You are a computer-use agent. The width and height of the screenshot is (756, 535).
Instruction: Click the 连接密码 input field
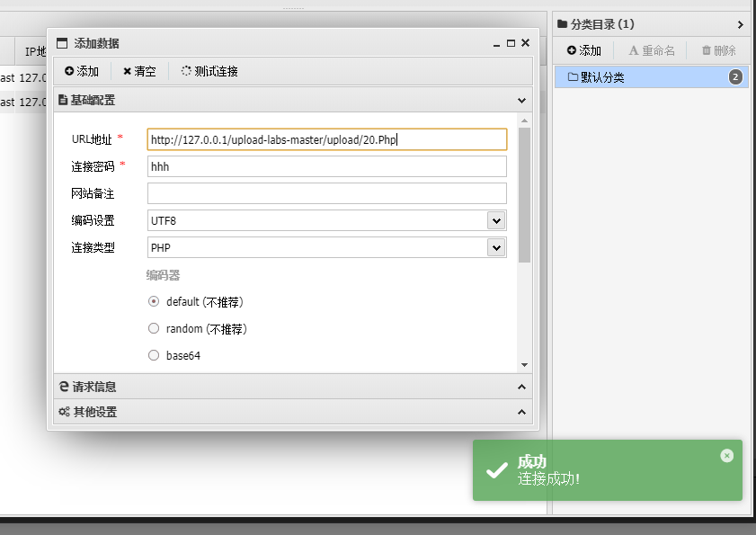click(327, 166)
